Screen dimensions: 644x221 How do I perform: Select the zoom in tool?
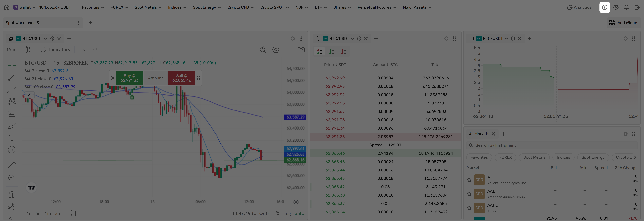(12, 178)
